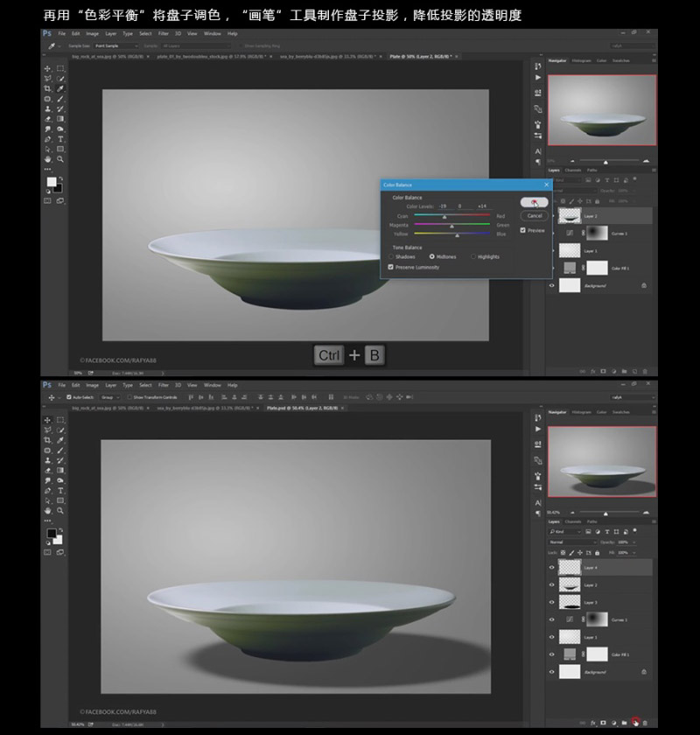Open Sample Size dropdown in upper options bar
This screenshot has width=700, height=735.
tap(116, 45)
